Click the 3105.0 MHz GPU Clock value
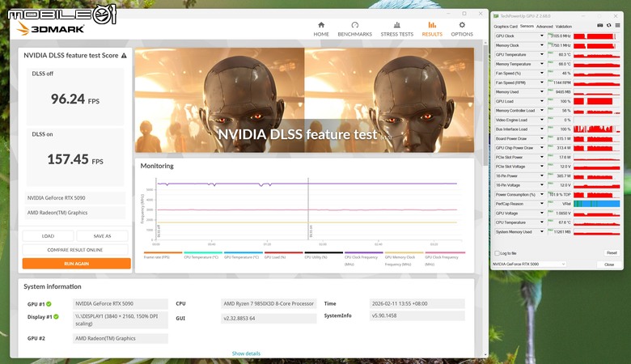631x364 pixels. (x=559, y=36)
